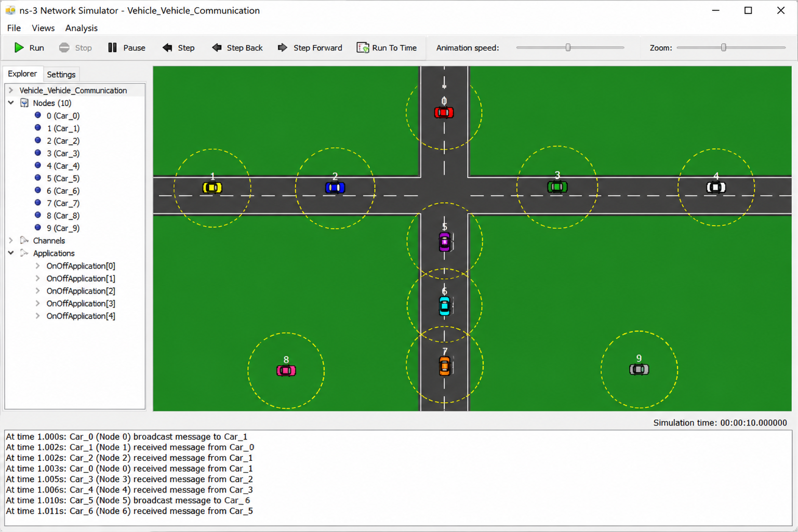Advance using the Step Forward icon

point(283,48)
